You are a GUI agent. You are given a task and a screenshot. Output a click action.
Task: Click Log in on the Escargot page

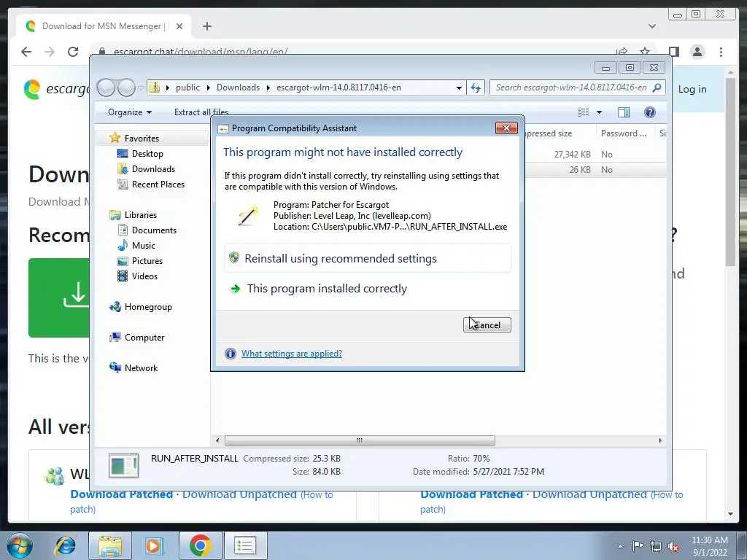click(x=692, y=89)
